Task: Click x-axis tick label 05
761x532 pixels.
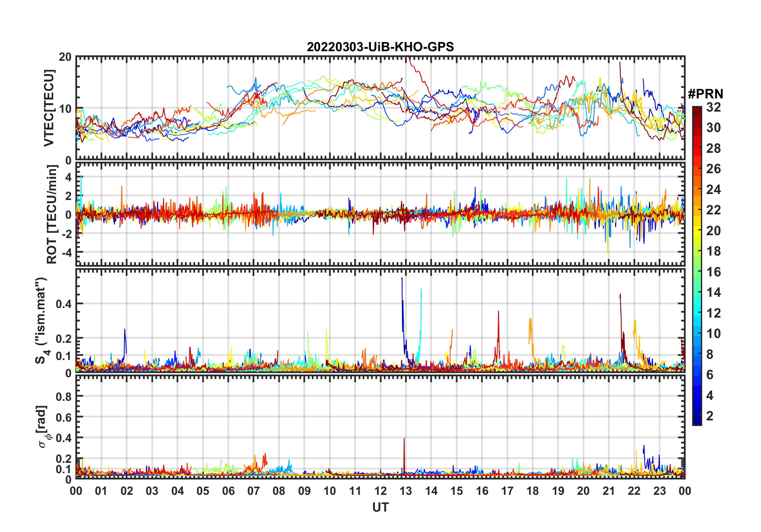Action: (x=203, y=491)
